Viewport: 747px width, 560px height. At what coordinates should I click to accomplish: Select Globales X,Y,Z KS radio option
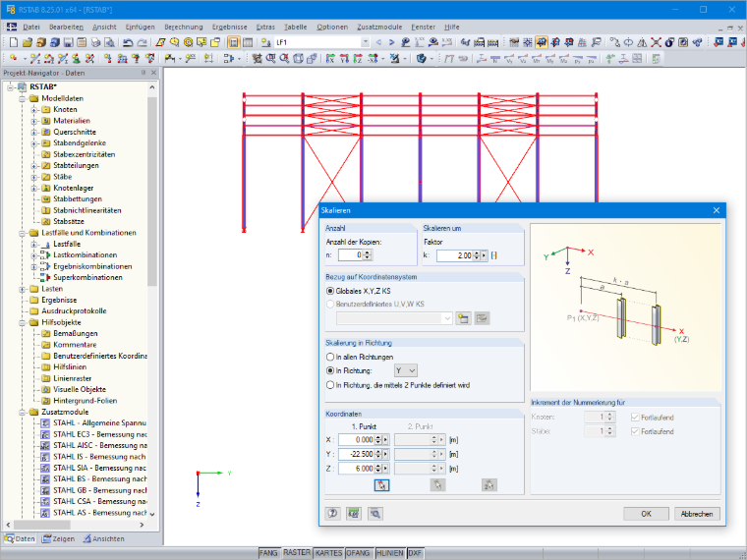coord(330,291)
